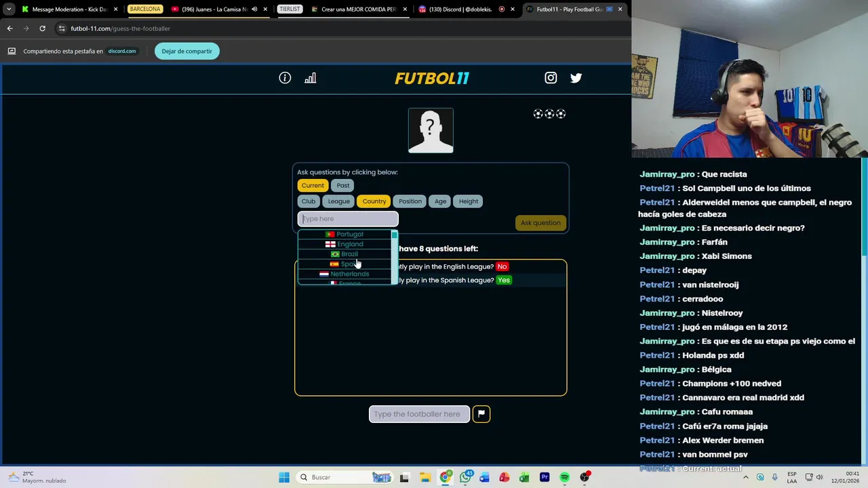868x488 pixels.
Task: Pick Netherlands from the country list
Action: click(x=344, y=274)
